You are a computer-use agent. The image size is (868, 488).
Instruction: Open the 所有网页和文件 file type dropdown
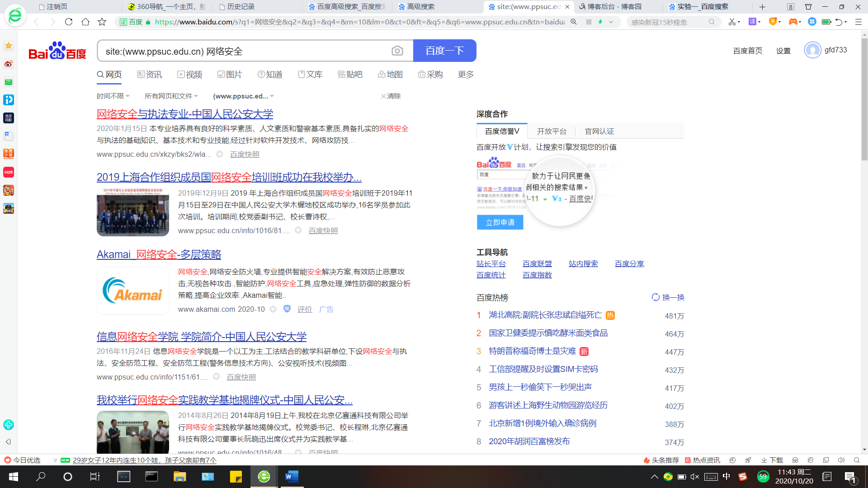171,96
